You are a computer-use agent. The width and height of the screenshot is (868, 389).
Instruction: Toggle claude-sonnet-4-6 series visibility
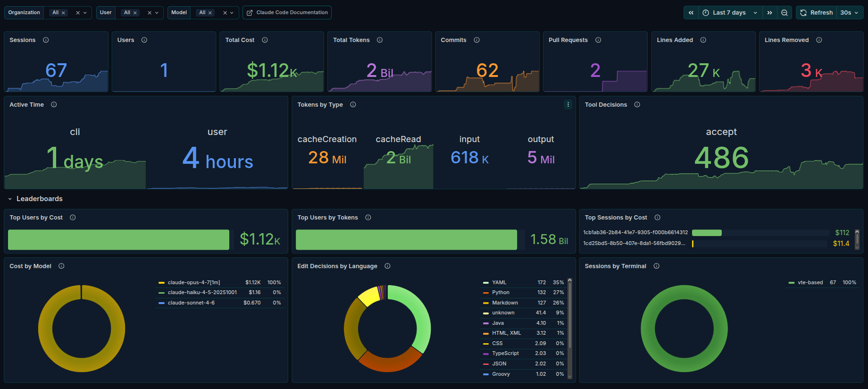click(x=191, y=303)
